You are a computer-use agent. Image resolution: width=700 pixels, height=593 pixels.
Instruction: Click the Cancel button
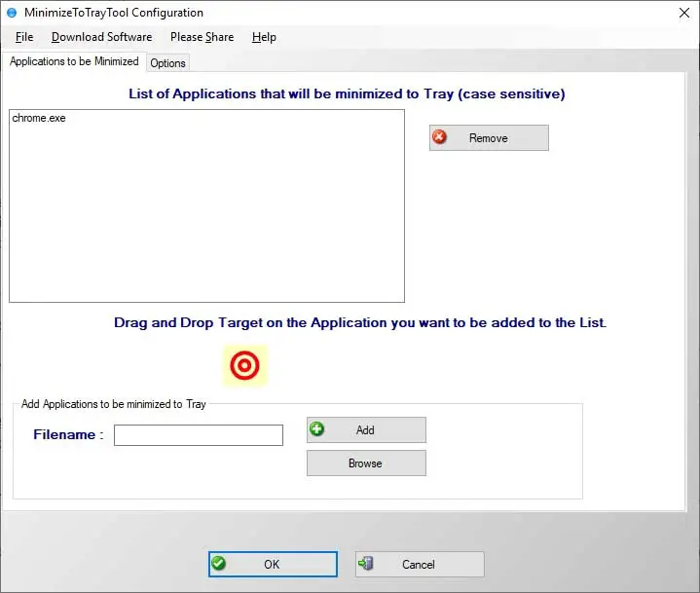tap(420, 564)
